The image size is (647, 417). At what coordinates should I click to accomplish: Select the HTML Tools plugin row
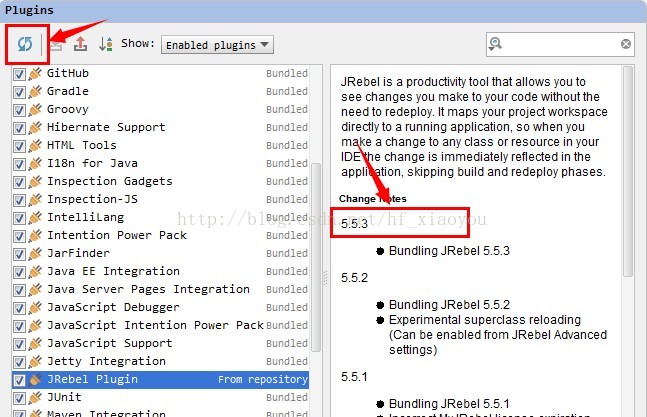(x=161, y=146)
